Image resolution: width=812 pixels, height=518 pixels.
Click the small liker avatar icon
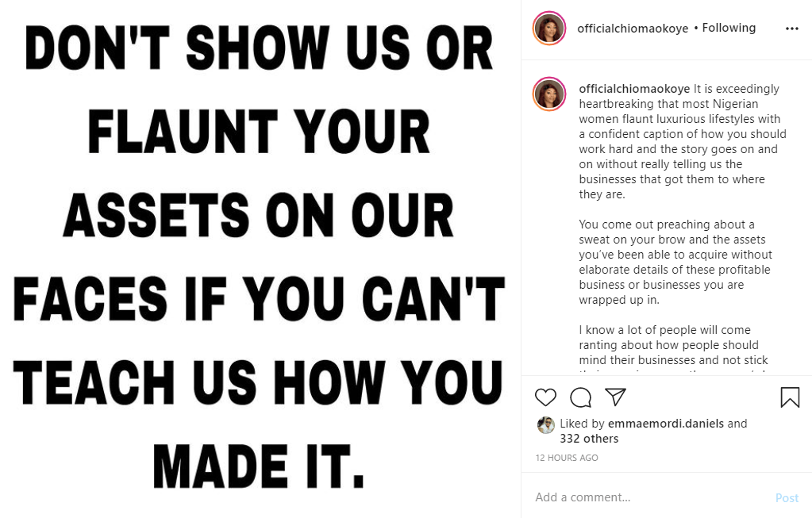(x=545, y=425)
